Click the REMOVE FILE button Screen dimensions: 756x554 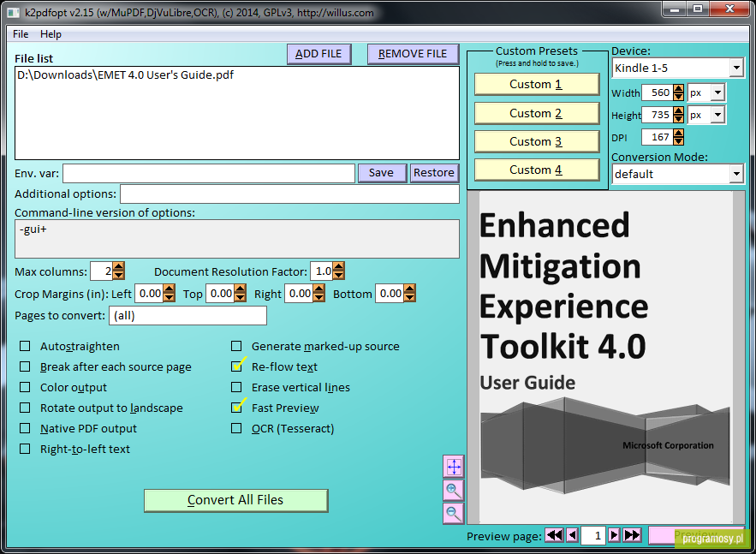413,54
